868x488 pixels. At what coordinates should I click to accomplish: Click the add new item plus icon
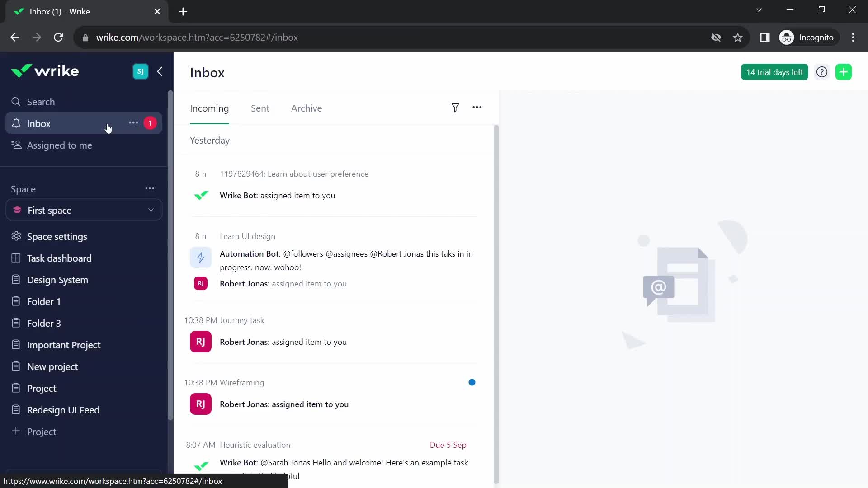[846, 71]
